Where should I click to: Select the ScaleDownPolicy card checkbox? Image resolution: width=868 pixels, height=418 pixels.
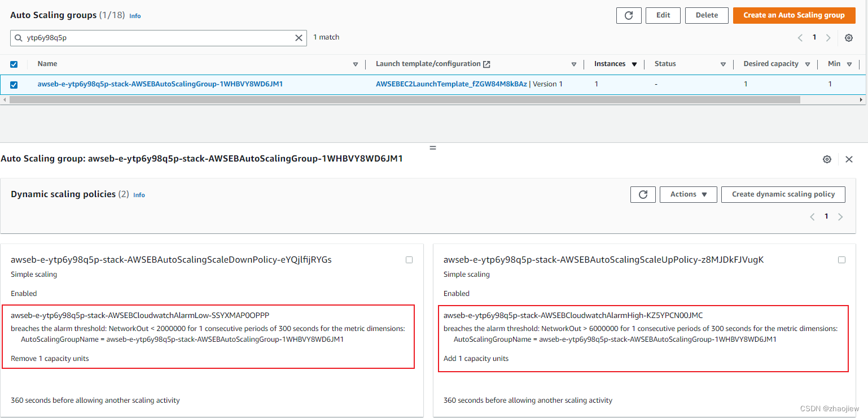coord(409,260)
